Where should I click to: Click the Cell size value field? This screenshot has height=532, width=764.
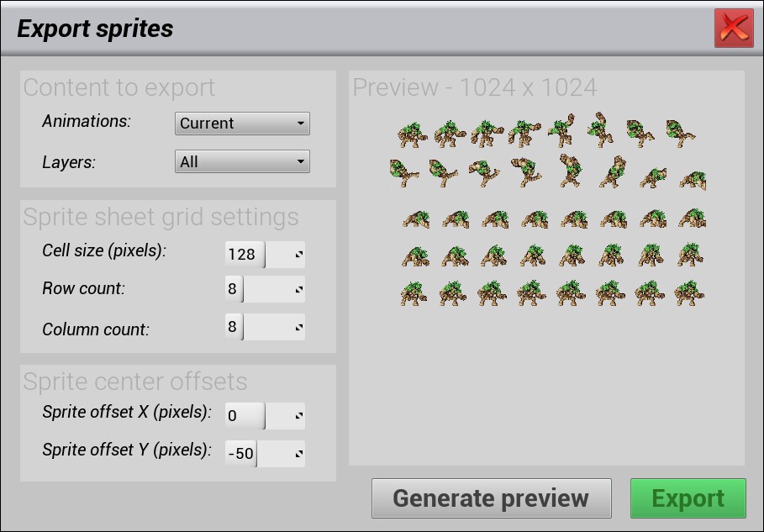coord(243,254)
